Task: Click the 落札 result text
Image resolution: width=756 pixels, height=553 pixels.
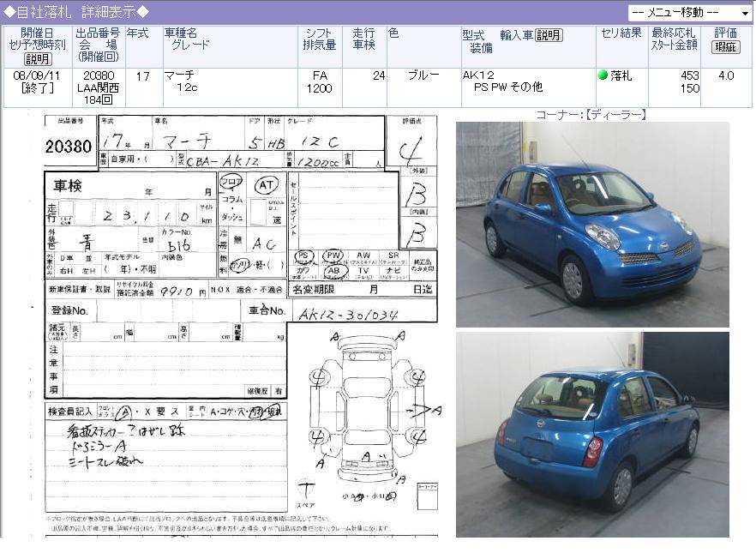Action: pyautogui.click(x=621, y=75)
